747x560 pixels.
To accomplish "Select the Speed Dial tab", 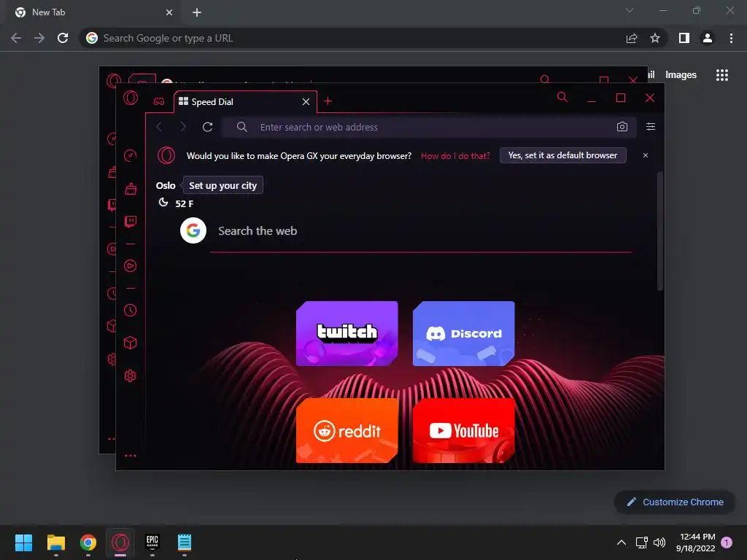I will pos(245,102).
